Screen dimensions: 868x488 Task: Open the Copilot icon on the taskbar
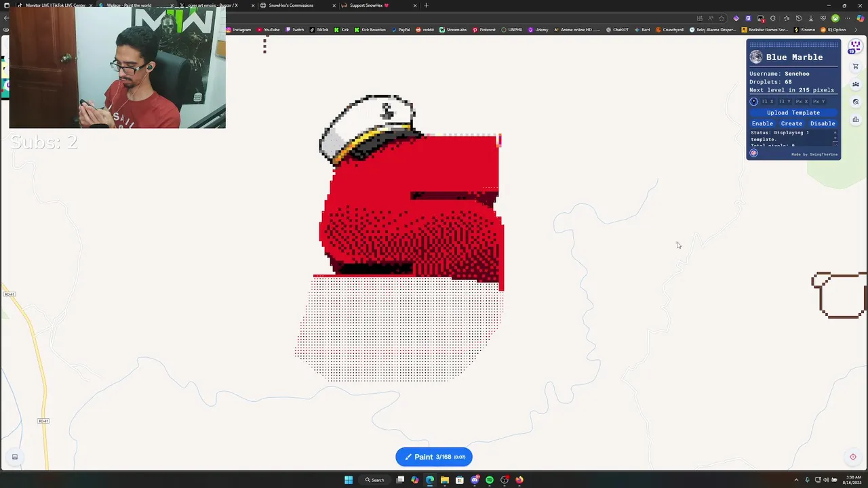(x=415, y=480)
